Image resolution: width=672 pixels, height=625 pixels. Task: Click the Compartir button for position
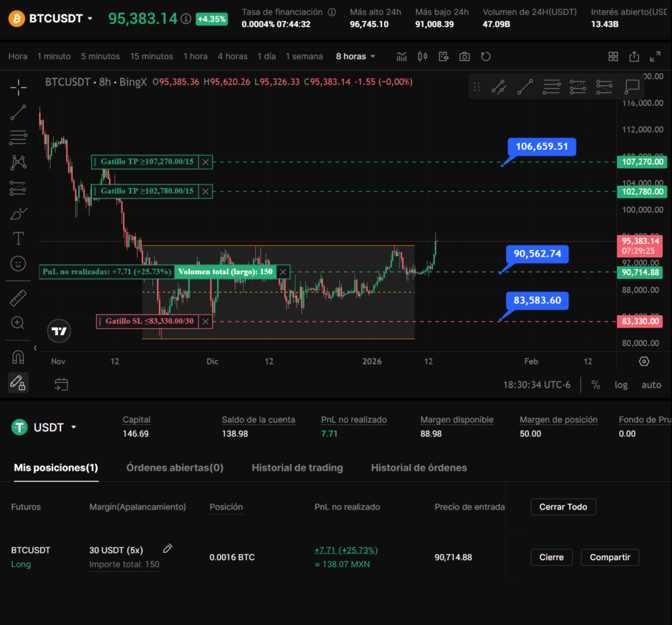pos(610,557)
